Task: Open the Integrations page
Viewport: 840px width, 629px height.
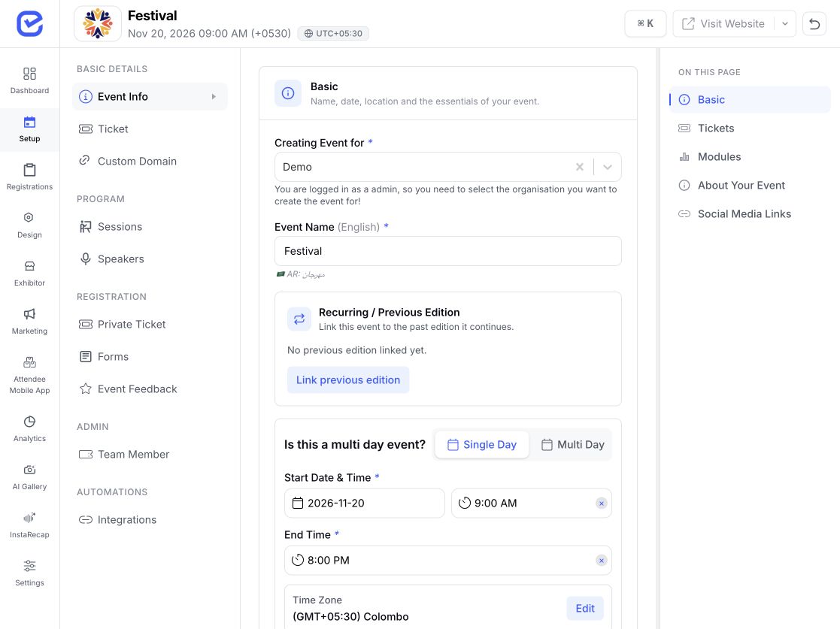Action: pyautogui.click(x=150, y=520)
